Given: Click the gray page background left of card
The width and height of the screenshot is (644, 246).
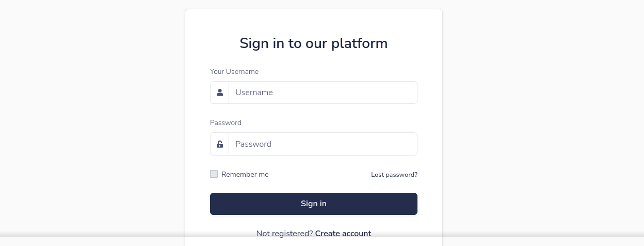Looking at the screenshot, I should point(93,119).
